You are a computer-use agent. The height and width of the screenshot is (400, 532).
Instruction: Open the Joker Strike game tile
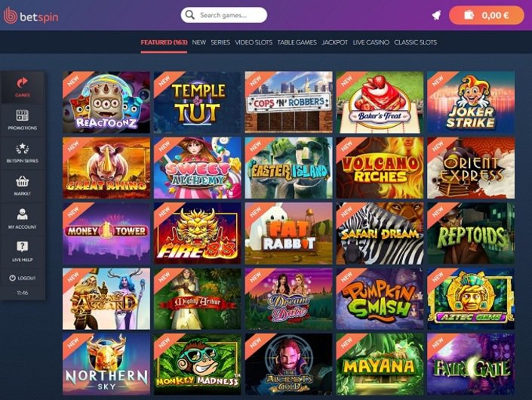[471, 102]
